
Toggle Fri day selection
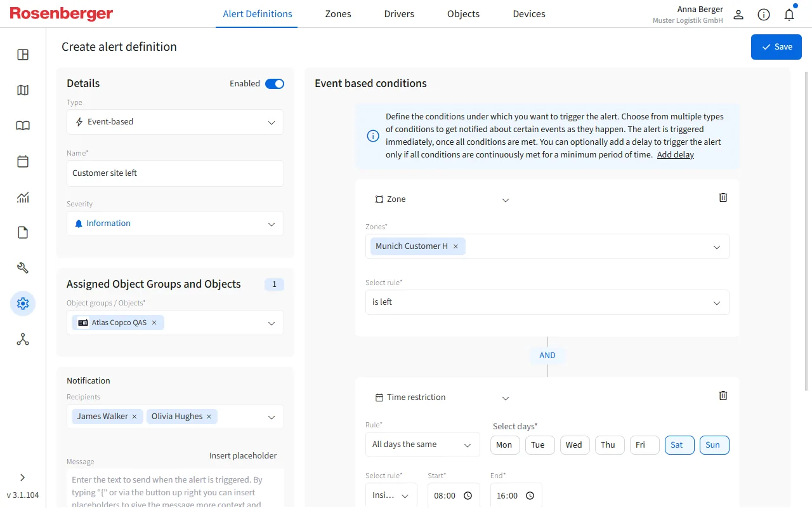(645, 445)
